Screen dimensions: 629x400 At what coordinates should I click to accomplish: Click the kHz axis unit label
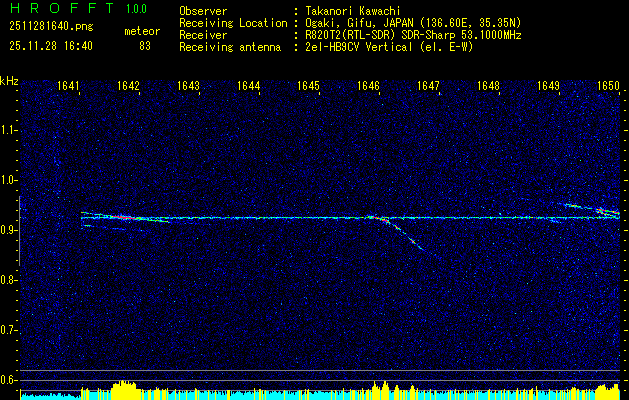point(9,81)
